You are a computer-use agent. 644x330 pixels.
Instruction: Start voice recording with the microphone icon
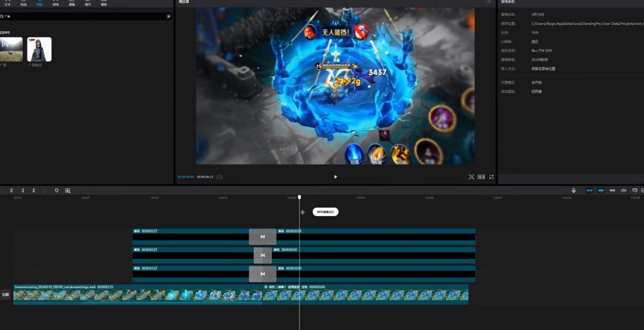574,190
